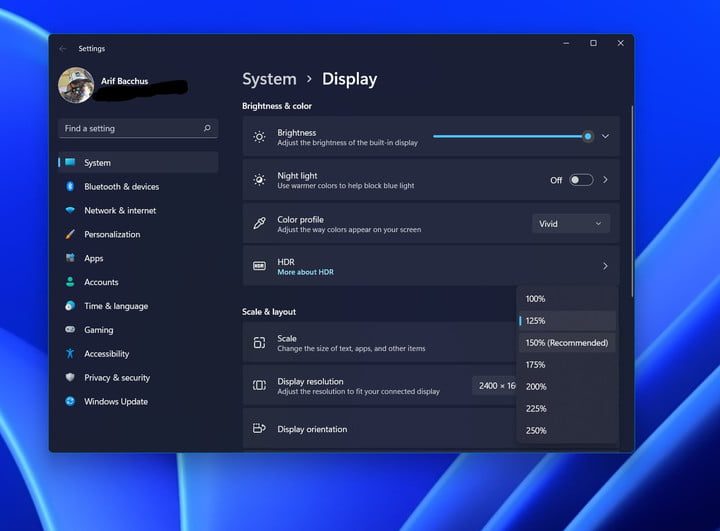Click the Display orientation icon
Screen dimensions: 720x531
coord(259,429)
